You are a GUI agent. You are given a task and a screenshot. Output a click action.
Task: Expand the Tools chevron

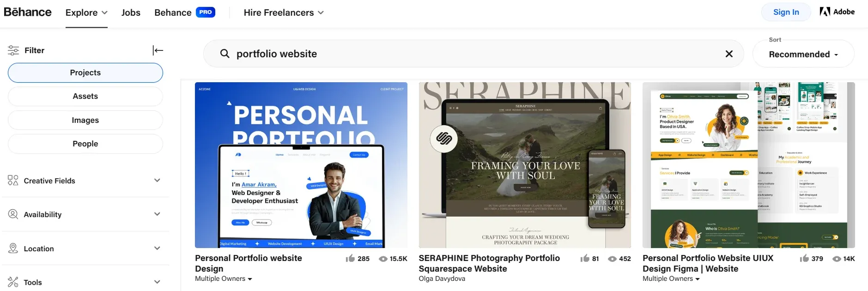[157, 282]
